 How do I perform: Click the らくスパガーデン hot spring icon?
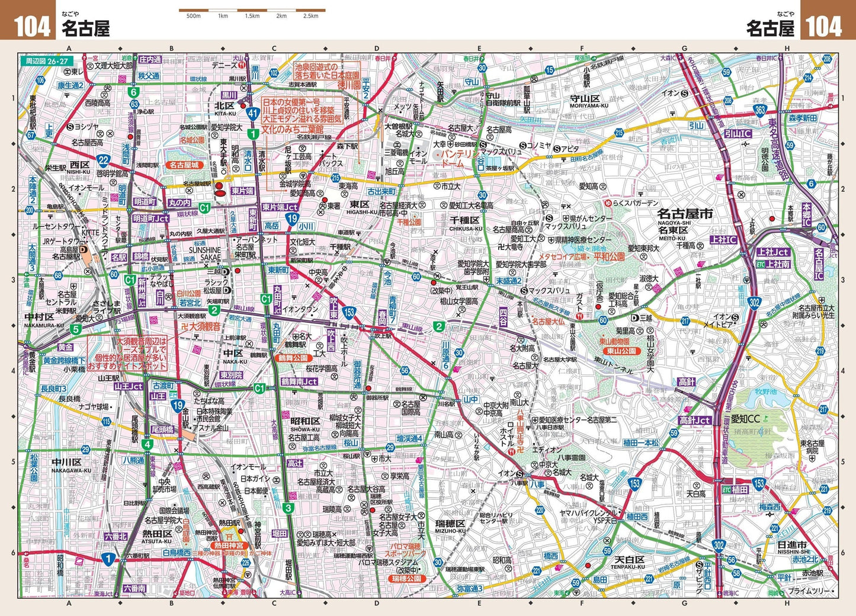point(607,203)
